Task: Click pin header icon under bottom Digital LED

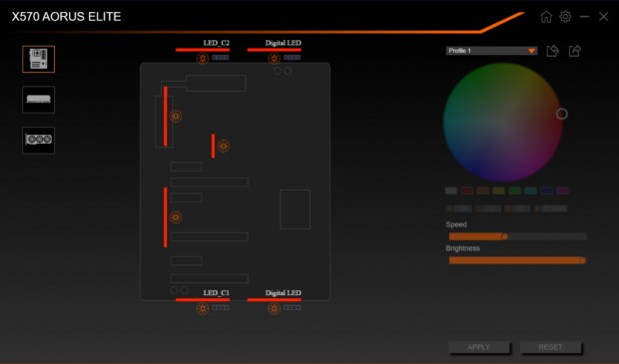Action: [x=293, y=307]
